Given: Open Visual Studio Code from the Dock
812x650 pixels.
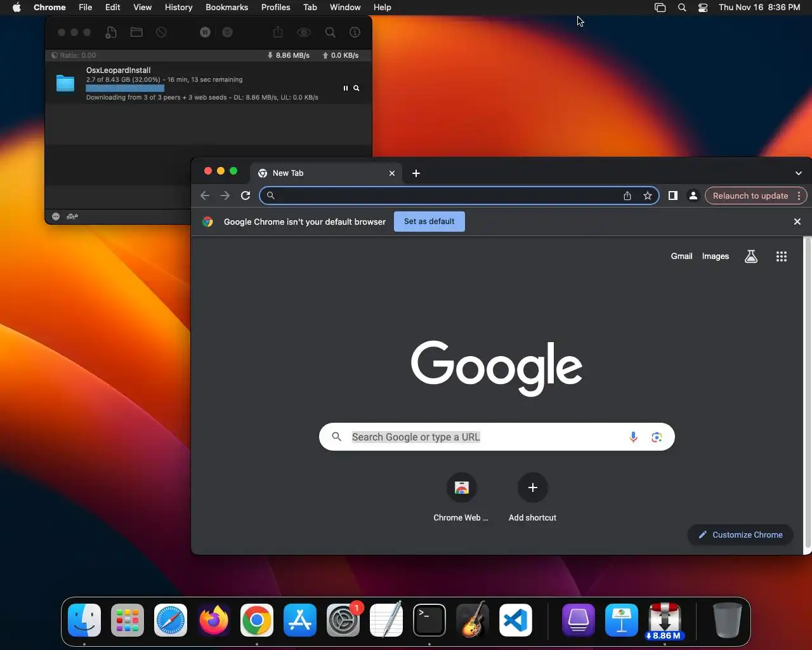Looking at the screenshot, I should 516,620.
